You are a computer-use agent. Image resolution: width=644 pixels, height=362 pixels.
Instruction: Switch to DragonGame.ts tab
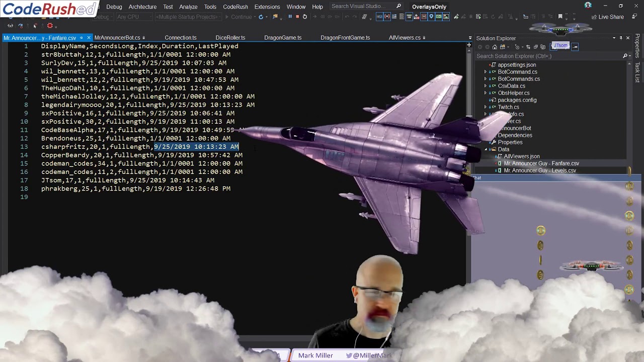pos(283,38)
